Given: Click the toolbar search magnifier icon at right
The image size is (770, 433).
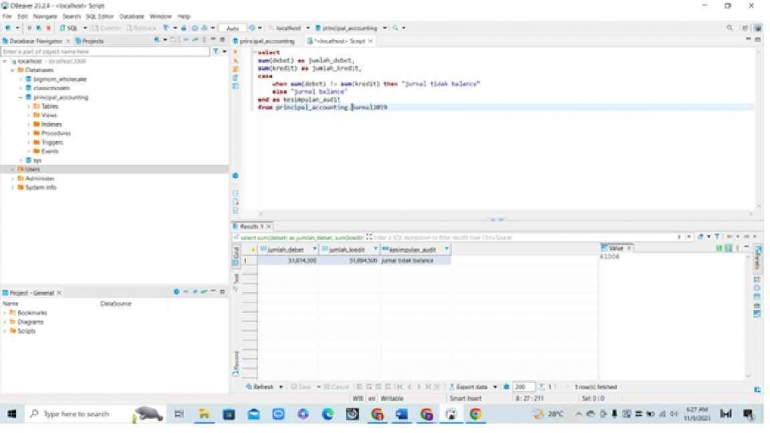Looking at the screenshot, I should pos(730,28).
